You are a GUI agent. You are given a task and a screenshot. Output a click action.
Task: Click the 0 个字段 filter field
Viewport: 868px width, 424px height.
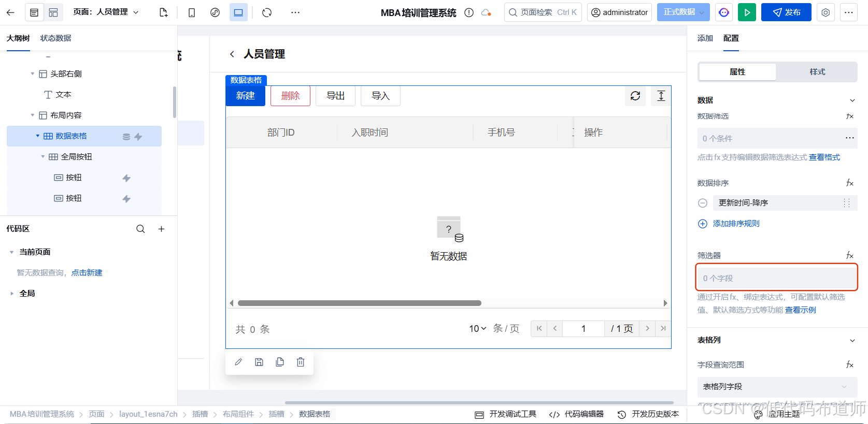[777, 277]
